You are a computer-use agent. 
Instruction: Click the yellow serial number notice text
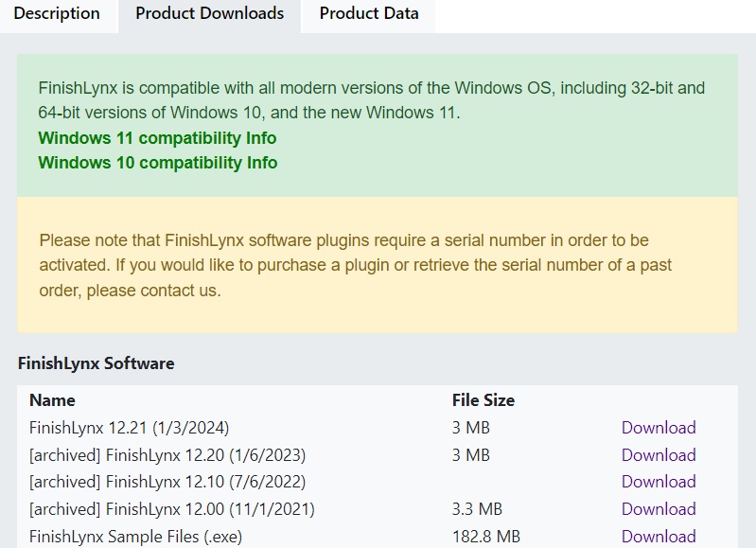click(x=355, y=265)
